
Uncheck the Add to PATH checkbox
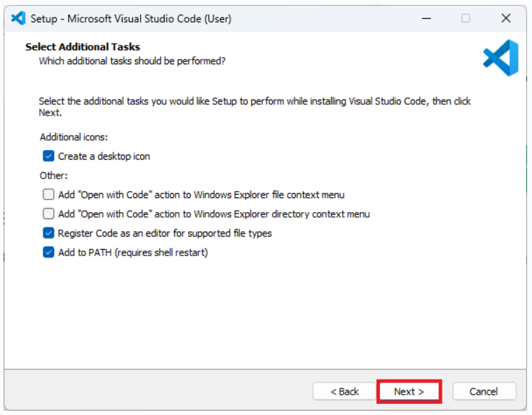(x=48, y=253)
